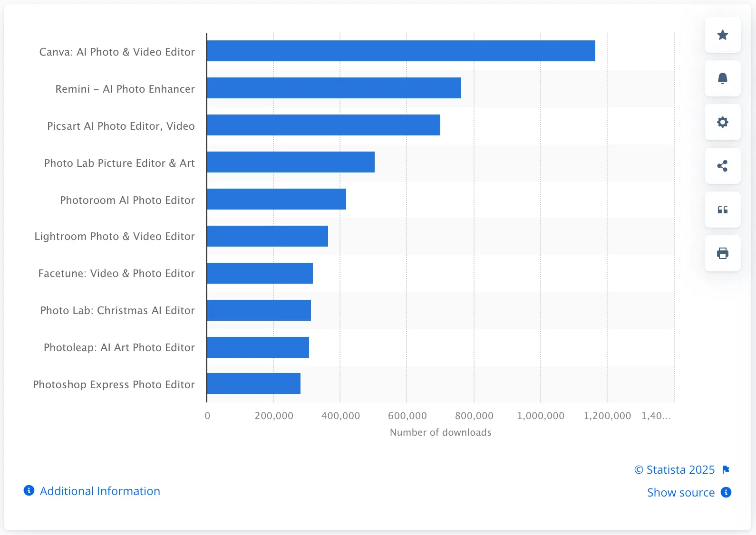Click the Remini AI Photo Enhancer bar

(x=334, y=88)
